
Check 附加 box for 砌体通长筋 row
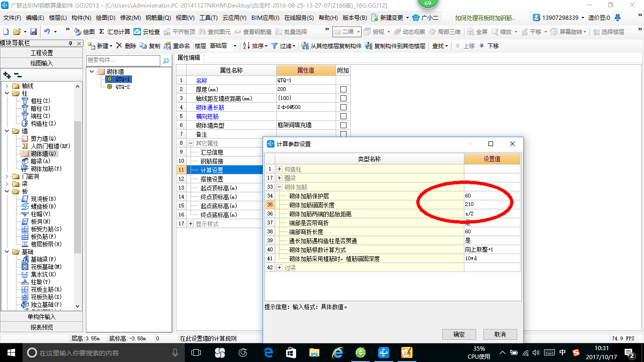click(x=343, y=107)
